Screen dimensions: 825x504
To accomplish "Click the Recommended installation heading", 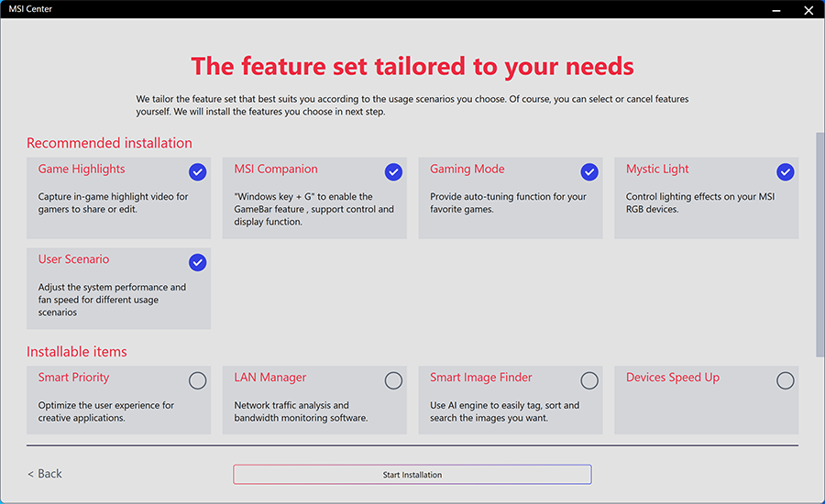I will [x=109, y=143].
